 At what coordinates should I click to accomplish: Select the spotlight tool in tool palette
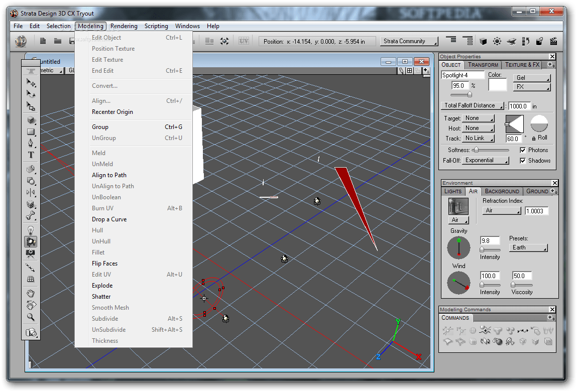(31, 242)
